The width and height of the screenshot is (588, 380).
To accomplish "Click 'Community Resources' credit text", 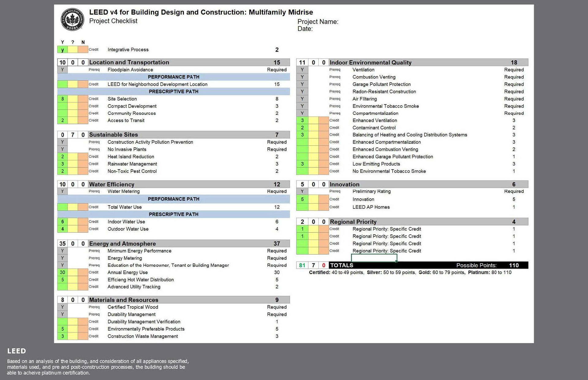I will coord(132,113).
